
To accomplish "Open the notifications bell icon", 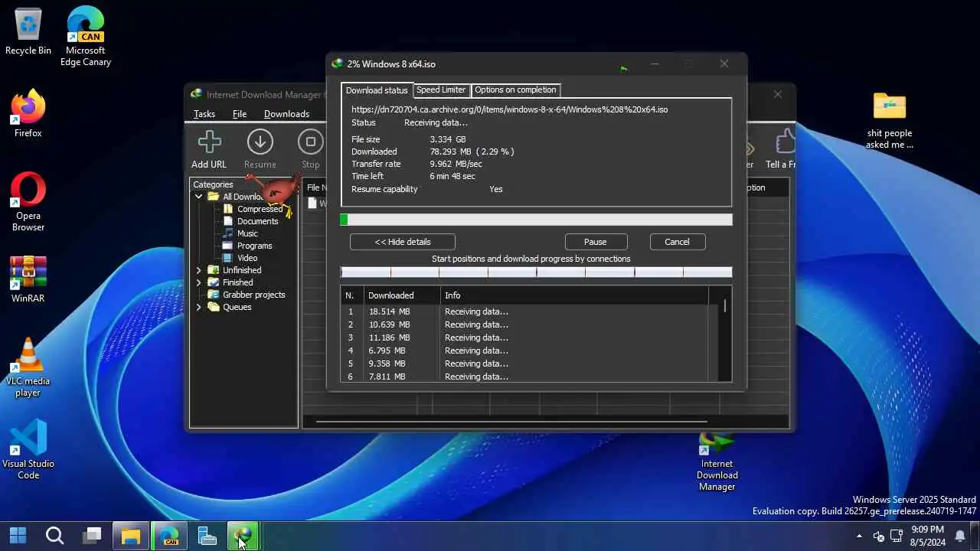I will click(x=960, y=536).
